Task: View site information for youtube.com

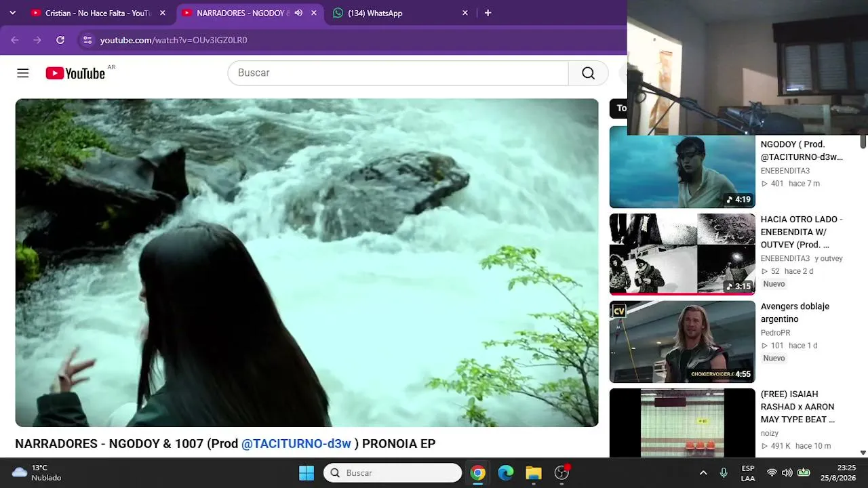Action: pyautogui.click(x=87, y=40)
